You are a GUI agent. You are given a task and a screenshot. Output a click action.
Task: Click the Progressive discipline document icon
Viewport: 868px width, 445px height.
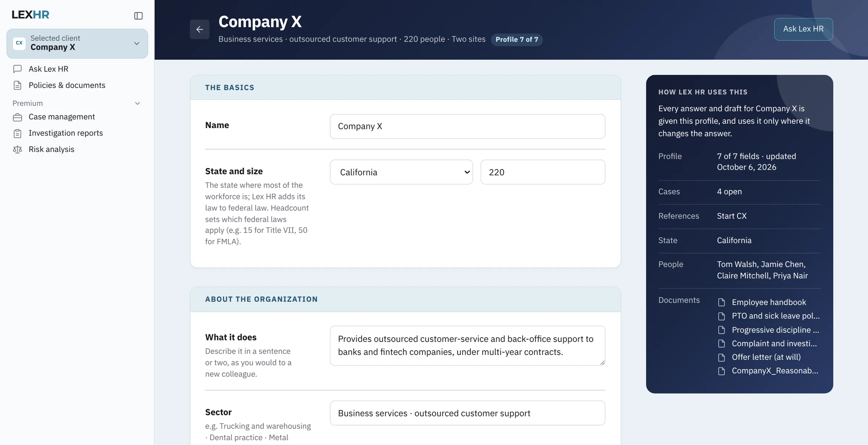[x=722, y=330]
